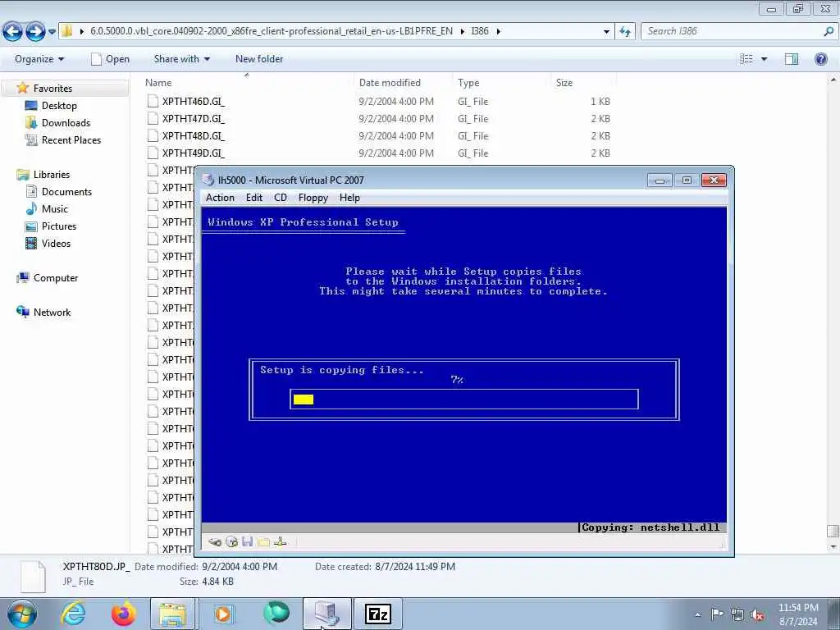Click the Refresh button beside the address bar
840x630 pixels.
[624, 32]
